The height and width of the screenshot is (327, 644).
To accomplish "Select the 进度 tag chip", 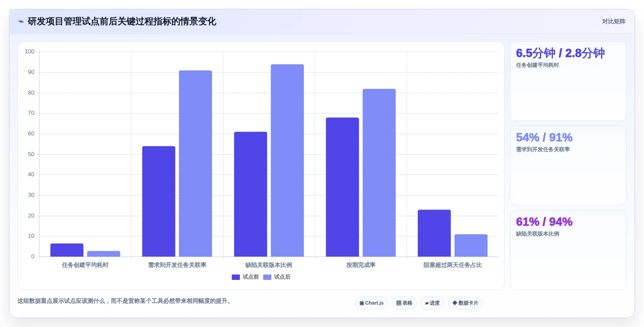I will (432, 303).
